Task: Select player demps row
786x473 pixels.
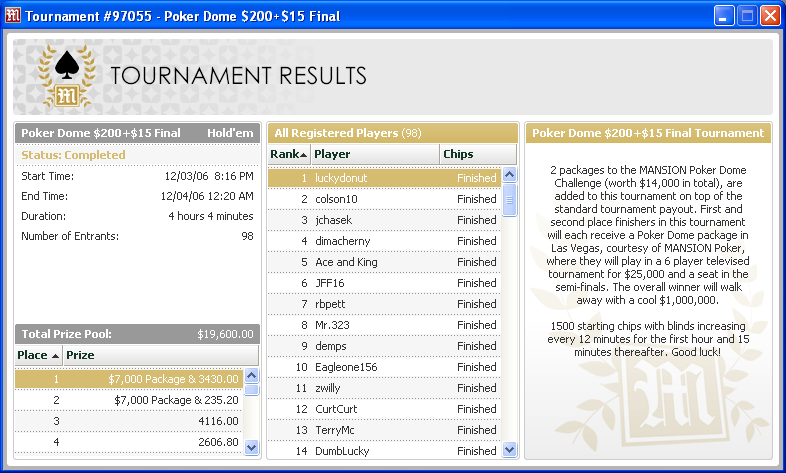Action: click(384, 347)
